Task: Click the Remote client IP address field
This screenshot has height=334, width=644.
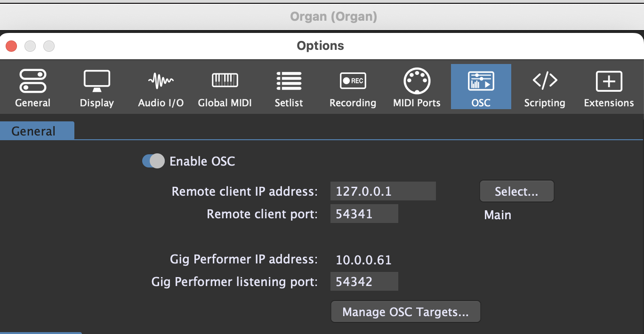Action: 383,191
